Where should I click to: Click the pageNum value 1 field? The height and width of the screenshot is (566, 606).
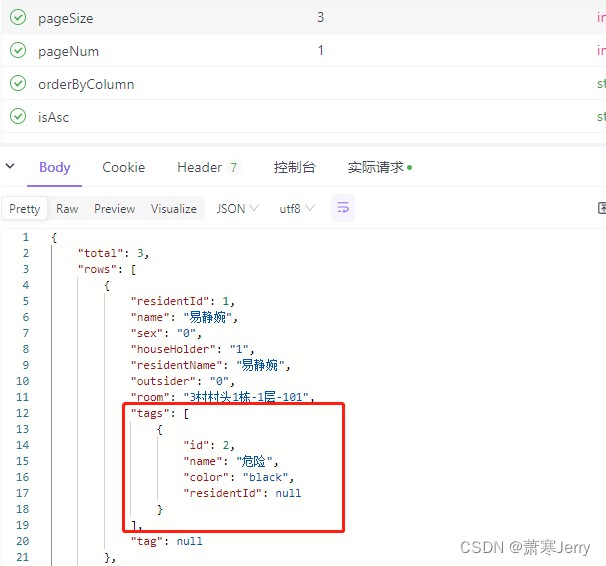coord(320,51)
